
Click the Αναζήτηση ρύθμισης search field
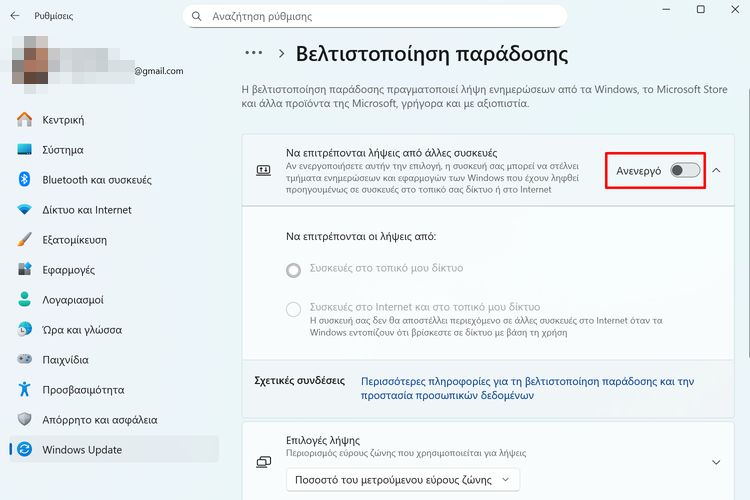click(380, 16)
